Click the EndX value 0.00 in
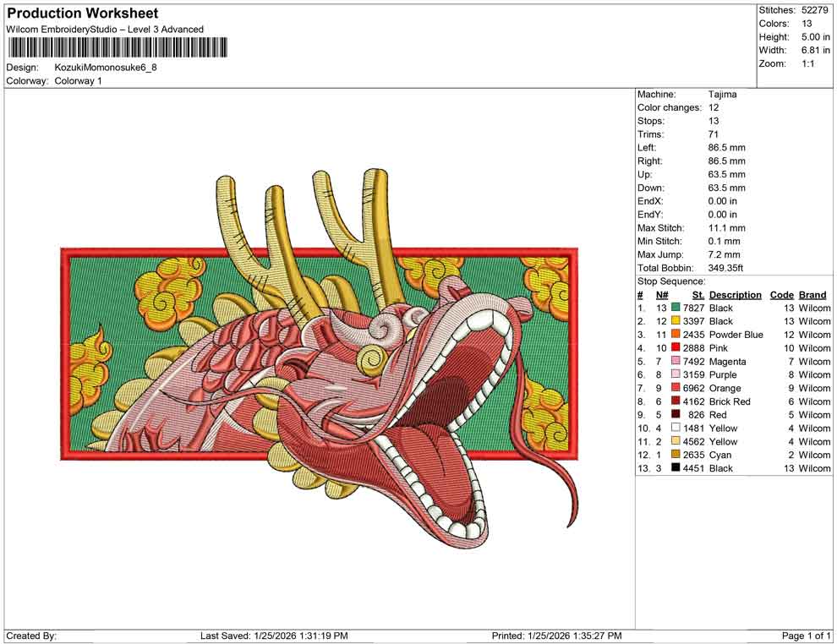The width and height of the screenshot is (837, 644). click(x=722, y=201)
